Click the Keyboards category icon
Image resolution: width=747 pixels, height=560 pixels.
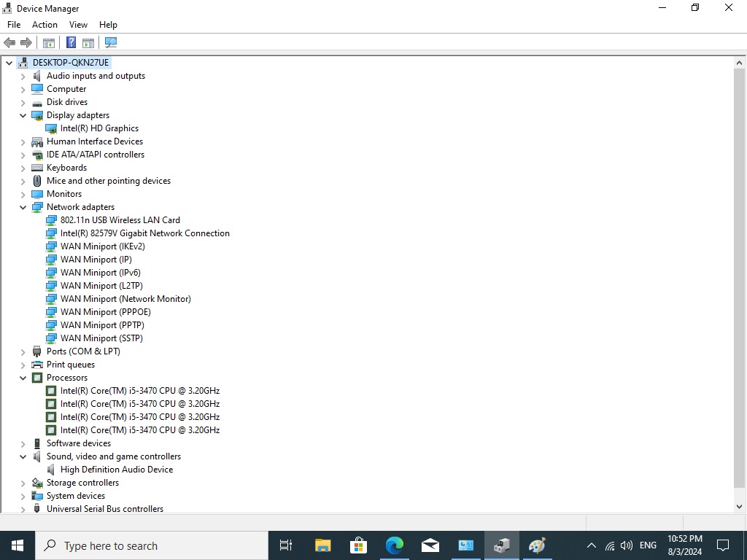pyautogui.click(x=37, y=168)
